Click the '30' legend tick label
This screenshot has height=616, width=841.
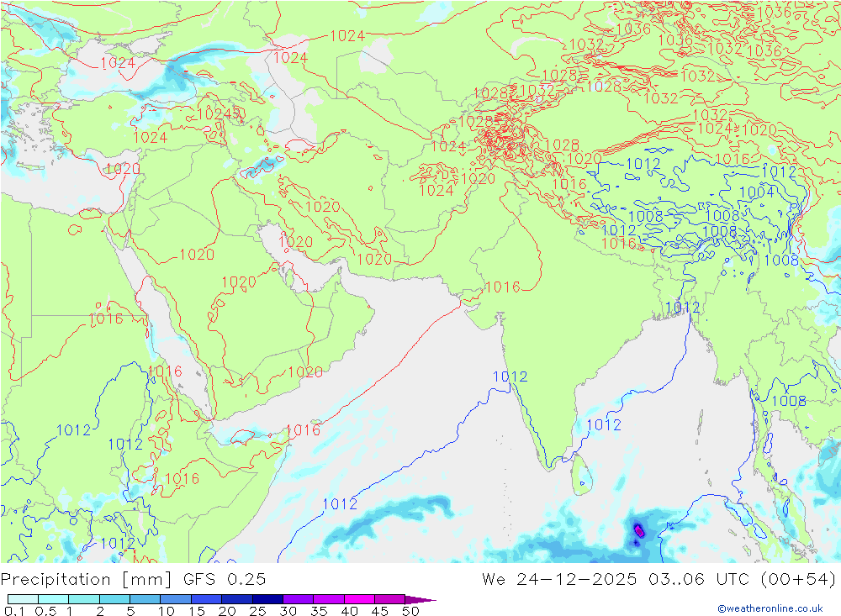(288, 611)
